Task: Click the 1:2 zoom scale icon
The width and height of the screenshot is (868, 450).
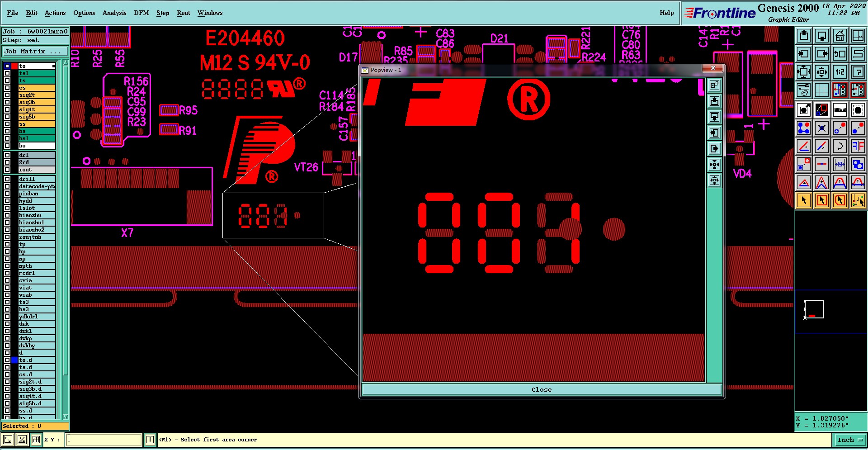Action: tap(840, 72)
